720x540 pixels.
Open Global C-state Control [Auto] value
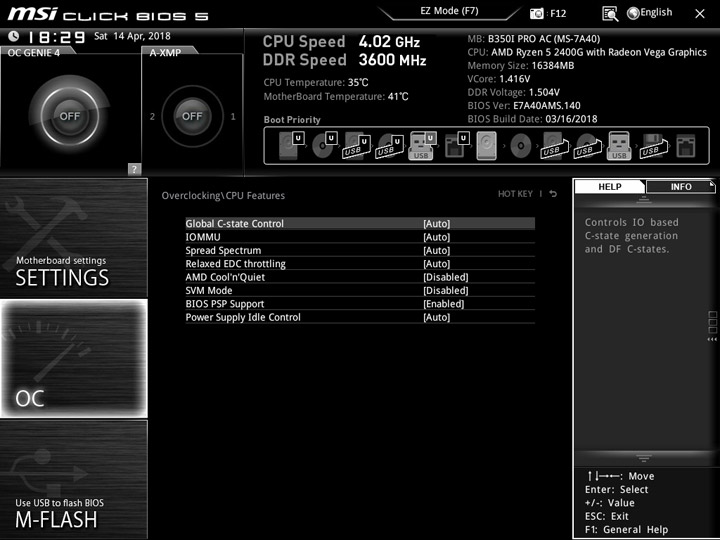pos(436,224)
